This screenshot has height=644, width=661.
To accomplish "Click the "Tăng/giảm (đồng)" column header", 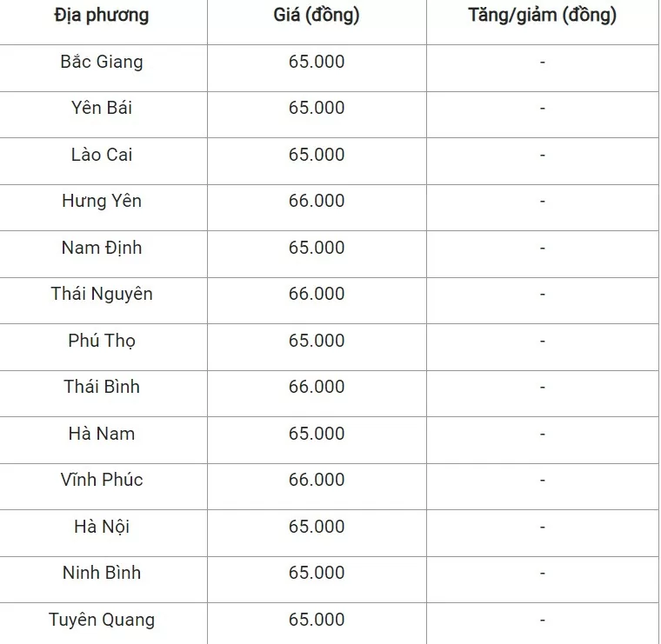I will pyautogui.click(x=542, y=16).
